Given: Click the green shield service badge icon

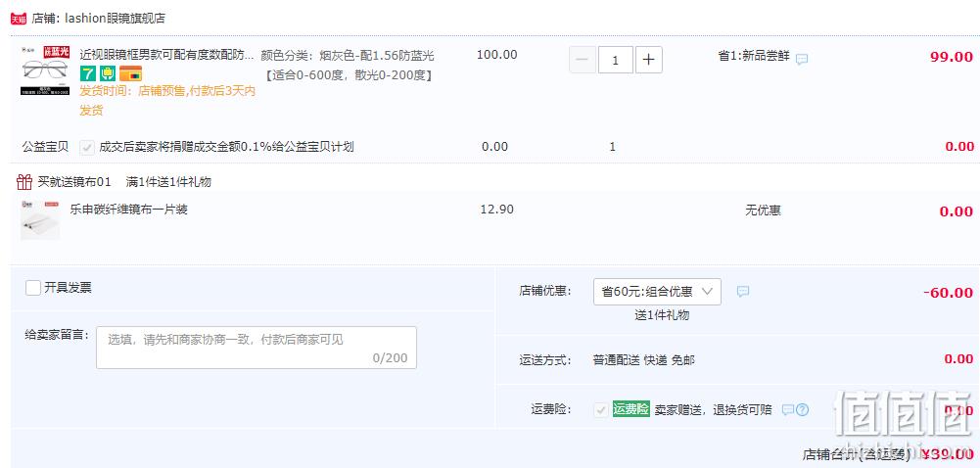Looking at the screenshot, I should [107, 73].
